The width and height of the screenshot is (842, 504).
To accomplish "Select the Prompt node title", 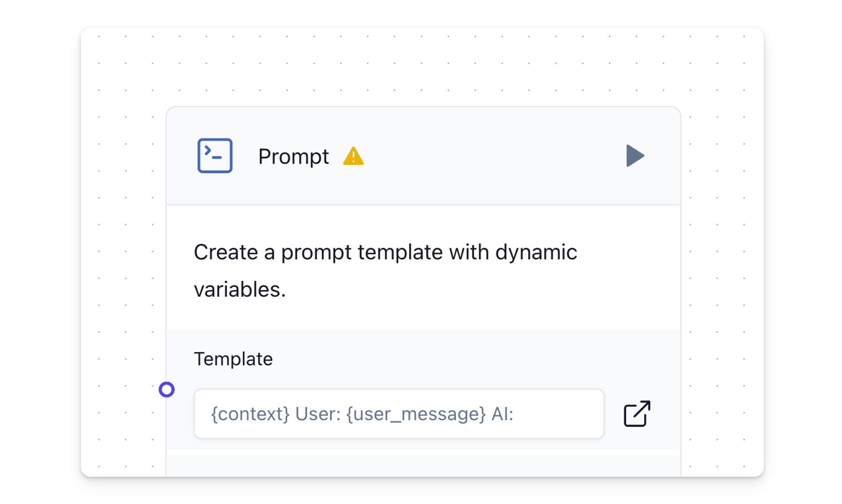I will point(293,156).
